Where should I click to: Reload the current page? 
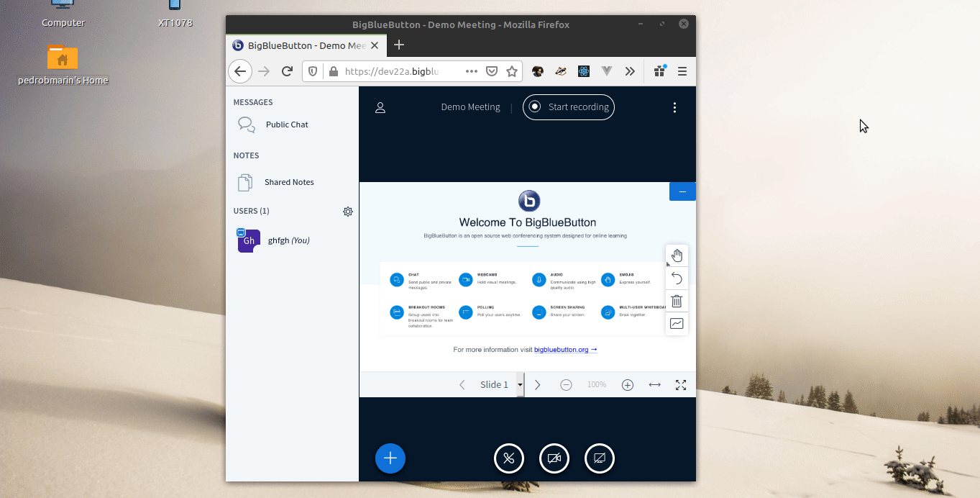point(287,71)
